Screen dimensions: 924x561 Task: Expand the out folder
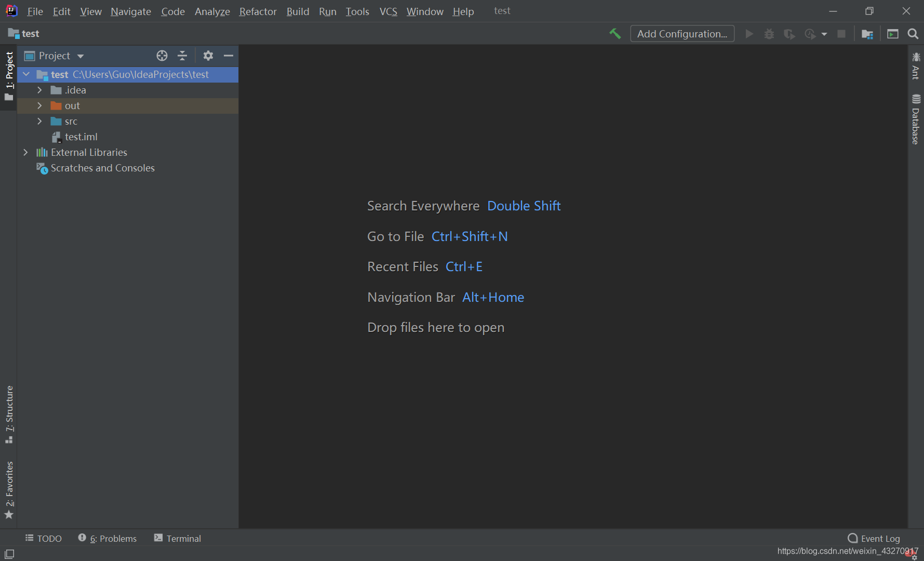[39, 105]
